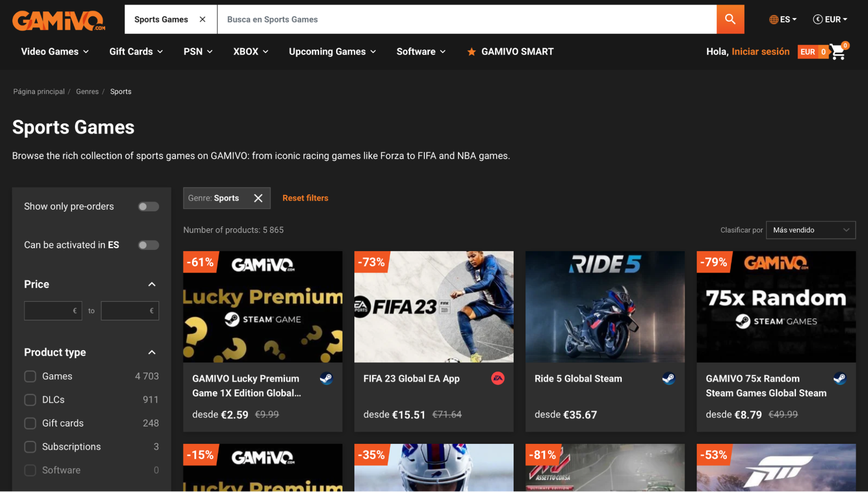
Task: Check the Software product type checkbox
Action: (30, 470)
